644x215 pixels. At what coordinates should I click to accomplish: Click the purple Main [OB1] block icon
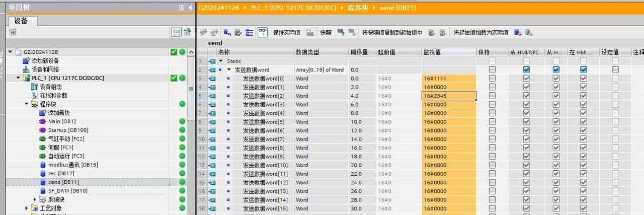(x=43, y=121)
